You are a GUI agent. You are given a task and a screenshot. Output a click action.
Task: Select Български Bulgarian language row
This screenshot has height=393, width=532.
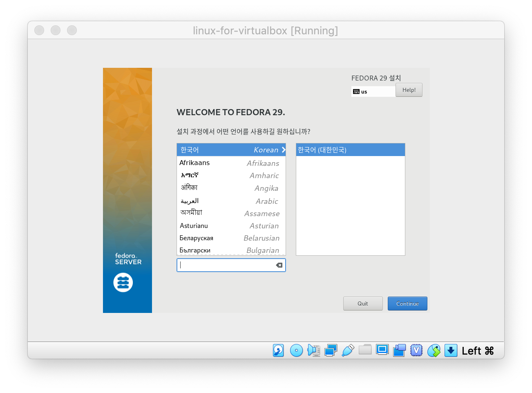pyautogui.click(x=231, y=250)
